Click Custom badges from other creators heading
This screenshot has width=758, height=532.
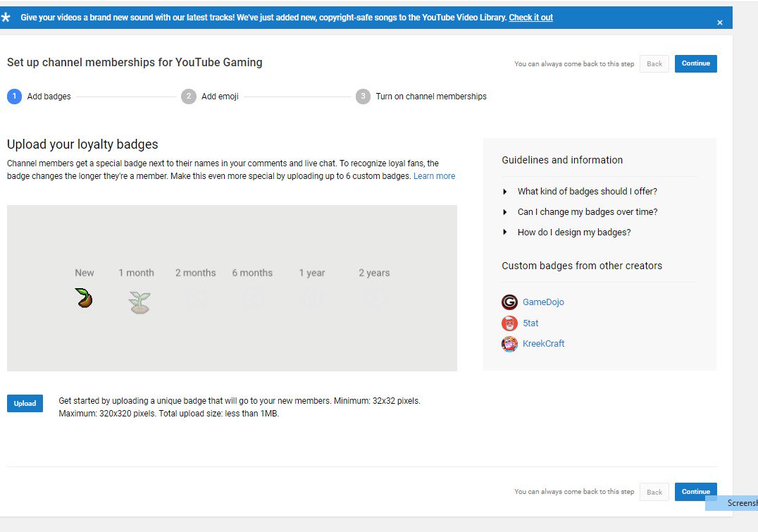(582, 266)
